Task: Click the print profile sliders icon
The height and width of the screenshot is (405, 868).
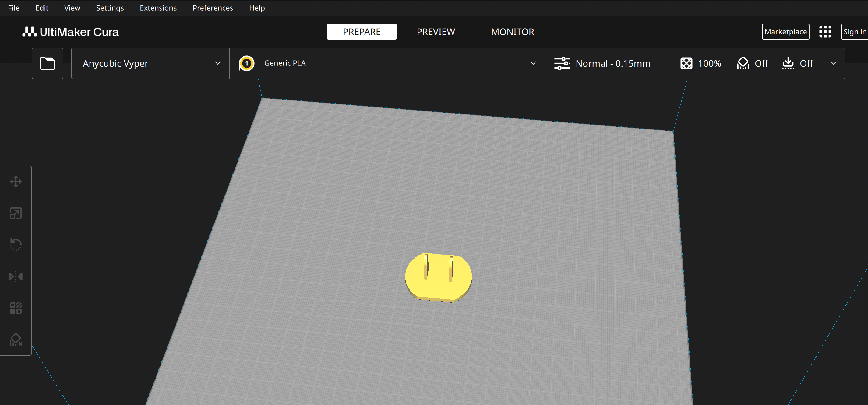Action: point(562,63)
